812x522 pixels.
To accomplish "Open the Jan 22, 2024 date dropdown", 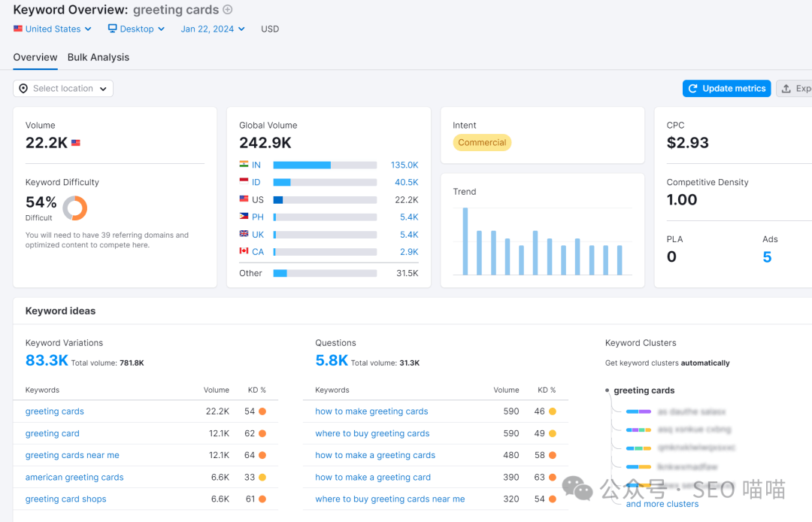I will click(213, 29).
